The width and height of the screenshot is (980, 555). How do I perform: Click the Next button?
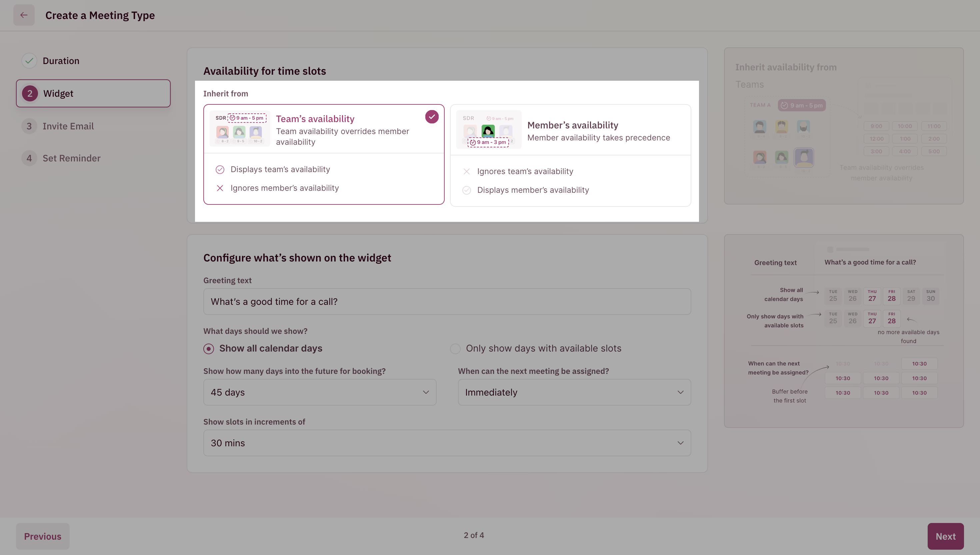click(x=945, y=536)
